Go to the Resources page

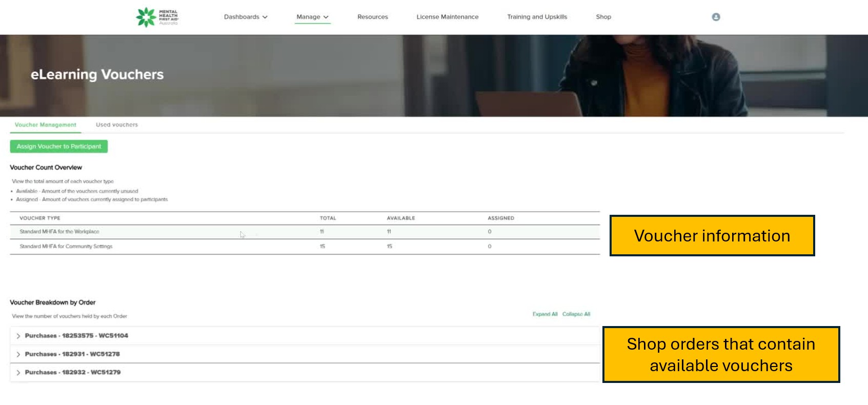372,17
